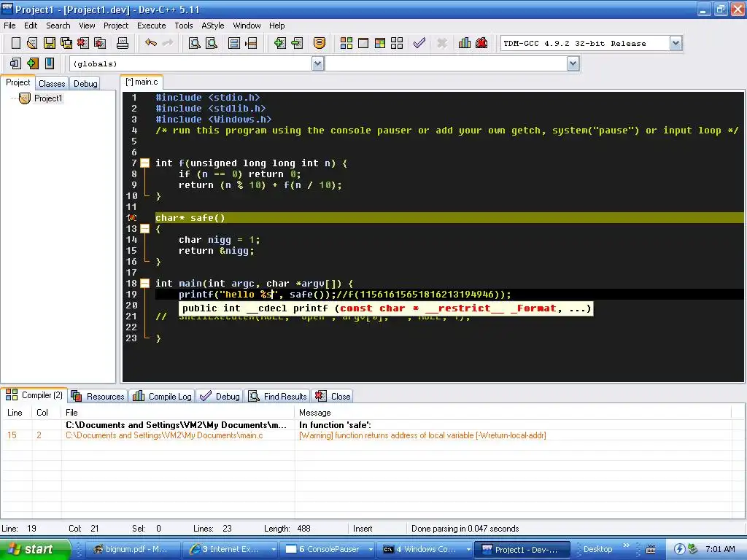Open the File menu
Screen dimensions: 747x560
pyautogui.click(x=9, y=26)
